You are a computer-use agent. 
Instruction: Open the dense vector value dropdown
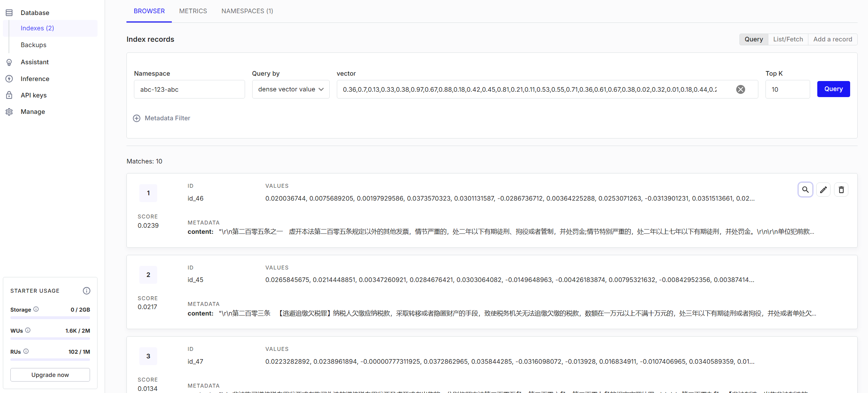click(290, 89)
